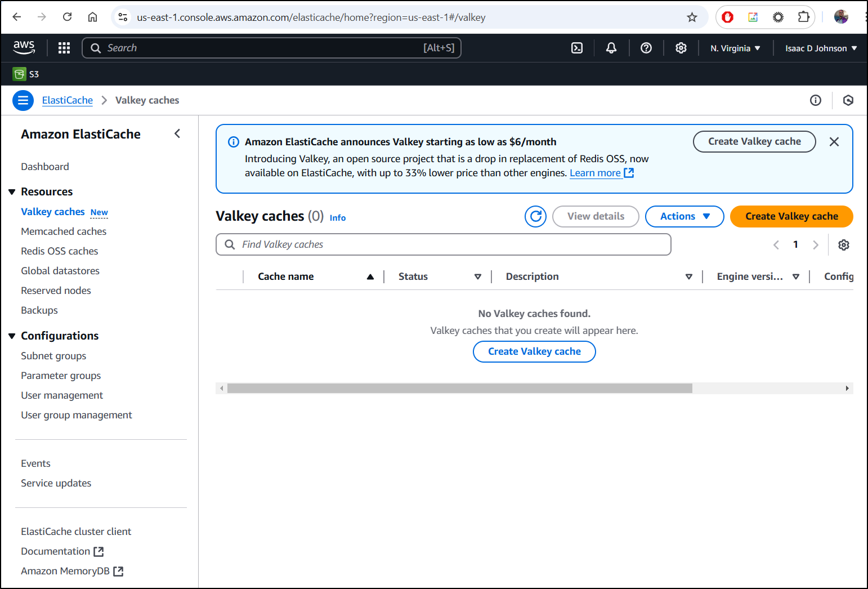
Task: Open Service updates
Action: pos(56,483)
